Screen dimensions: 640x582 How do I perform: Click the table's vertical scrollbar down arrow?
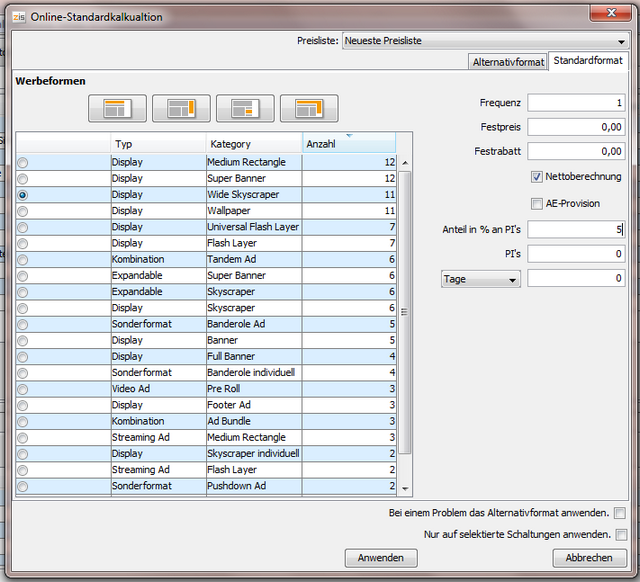click(x=405, y=488)
